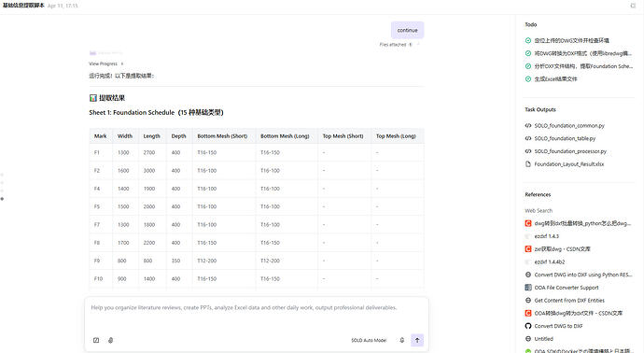Click length value 1400 in row F10
Screen dimensions: 644x353
pyautogui.click(x=149, y=279)
